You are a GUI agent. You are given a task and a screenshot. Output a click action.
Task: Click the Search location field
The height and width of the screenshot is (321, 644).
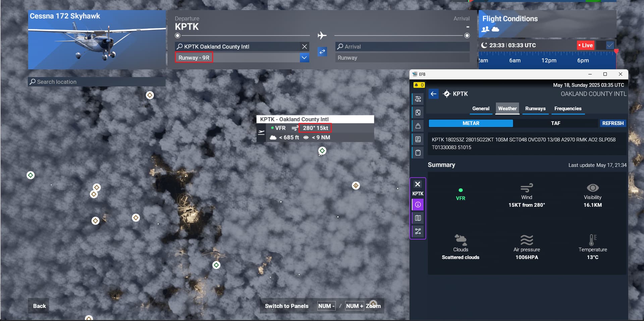pyautogui.click(x=97, y=82)
